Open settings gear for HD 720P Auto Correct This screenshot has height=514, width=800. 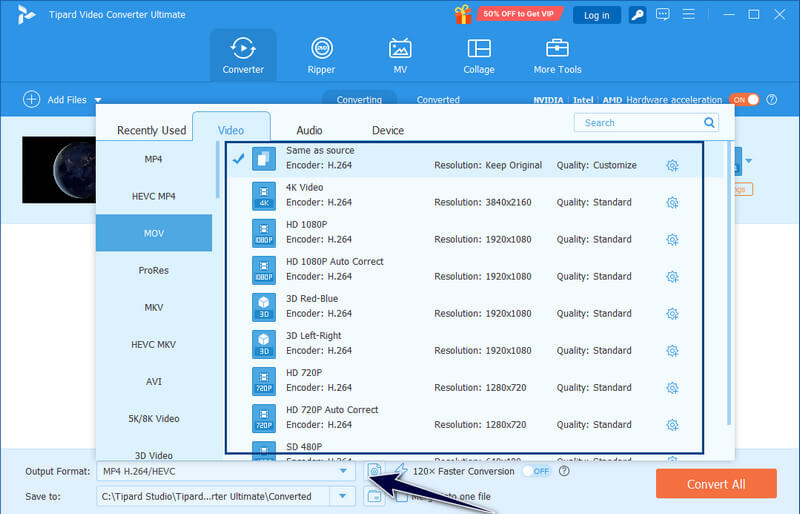(x=672, y=425)
